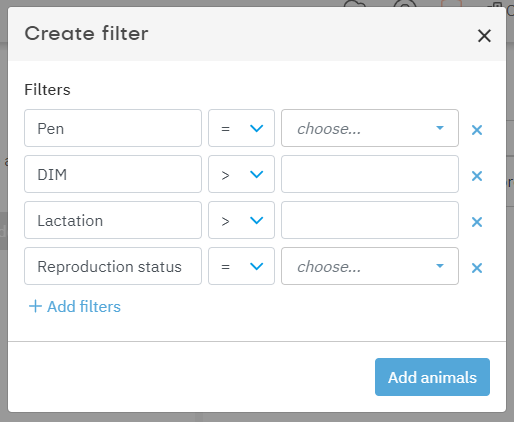Select the Reproduction status filter field
Screen dimensions: 514x422
[113, 266]
